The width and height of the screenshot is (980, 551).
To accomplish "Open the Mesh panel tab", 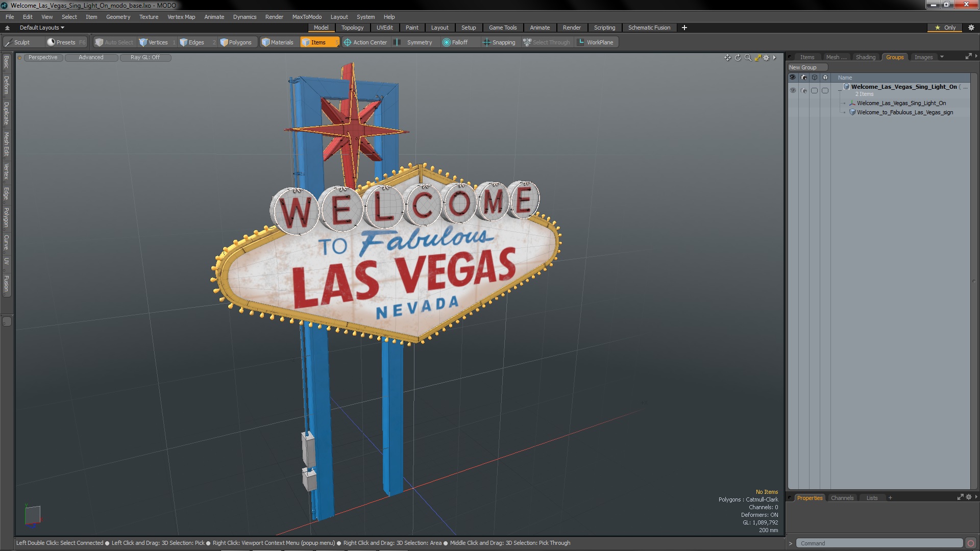I will pyautogui.click(x=836, y=57).
